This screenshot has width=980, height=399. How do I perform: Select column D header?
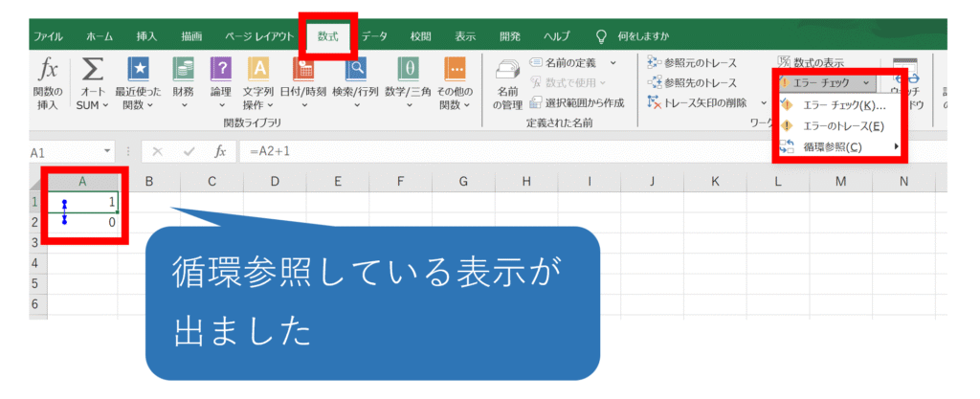(x=275, y=182)
